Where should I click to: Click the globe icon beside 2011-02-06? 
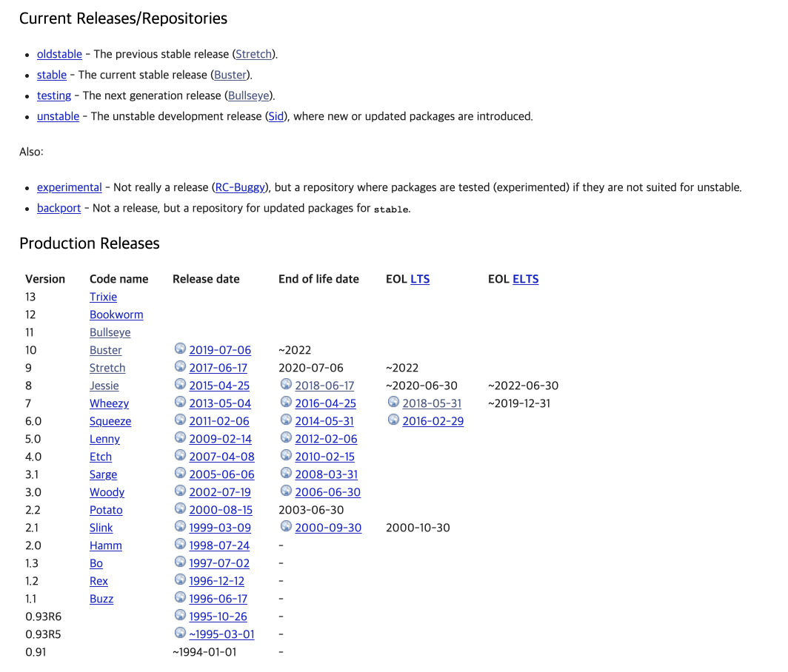(x=180, y=420)
